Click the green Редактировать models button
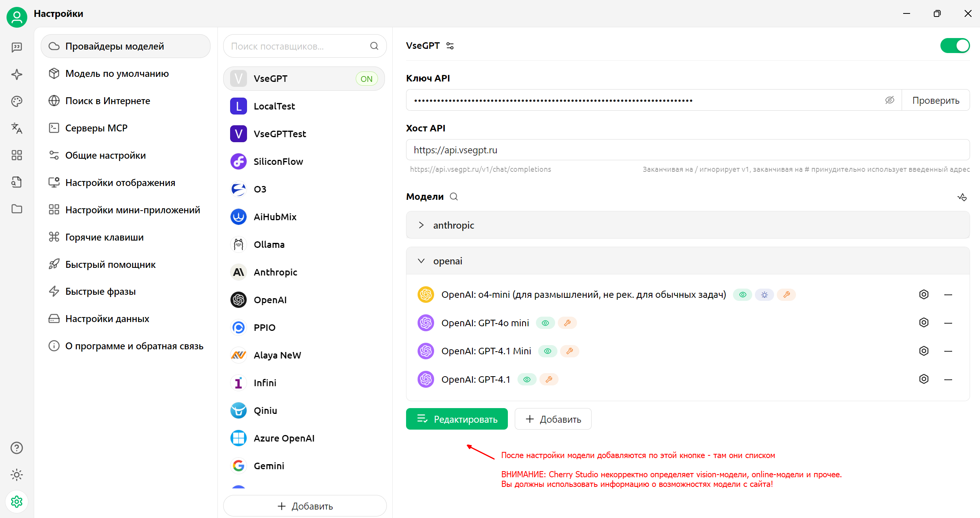This screenshot has width=980, height=518. pos(457,419)
